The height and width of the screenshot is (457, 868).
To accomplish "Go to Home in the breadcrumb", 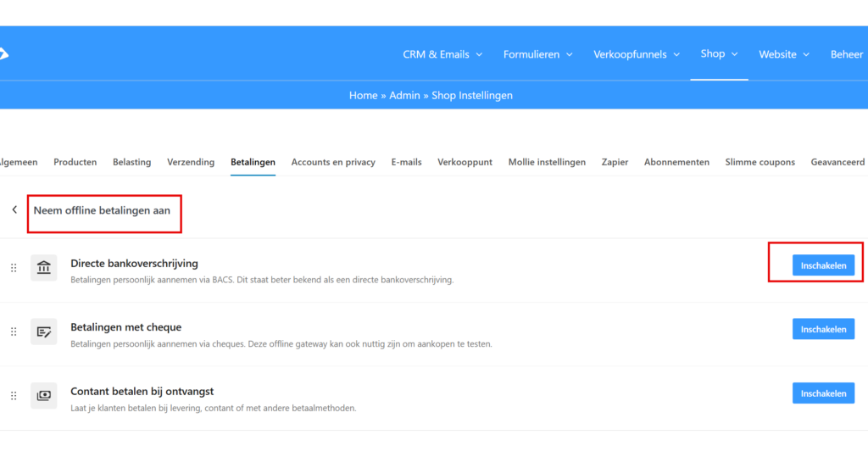I will (x=363, y=95).
